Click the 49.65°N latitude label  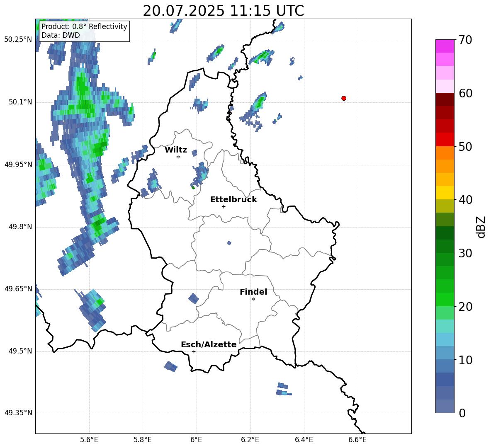(x=18, y=289)
